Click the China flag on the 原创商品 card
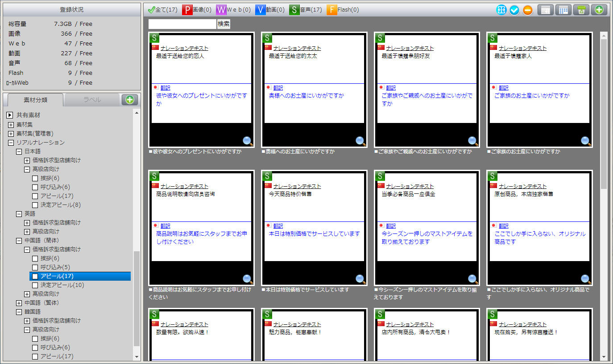The height and width of the screenshot is (364, 613). (493, 185)
